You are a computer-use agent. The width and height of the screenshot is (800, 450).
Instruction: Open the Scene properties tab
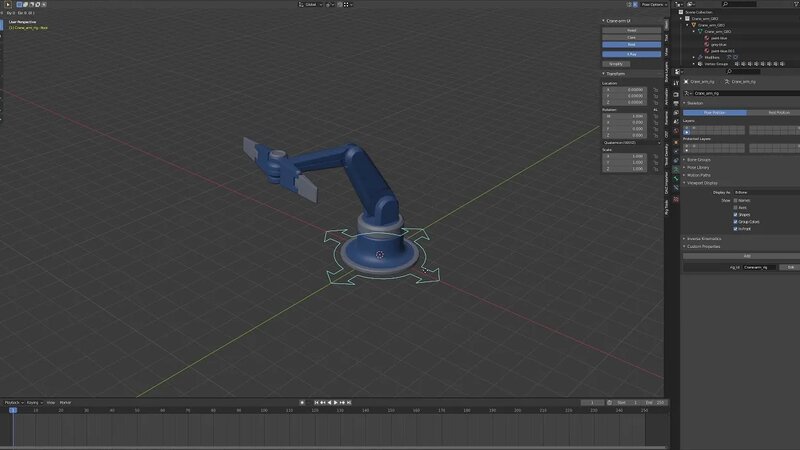[676, 122]
